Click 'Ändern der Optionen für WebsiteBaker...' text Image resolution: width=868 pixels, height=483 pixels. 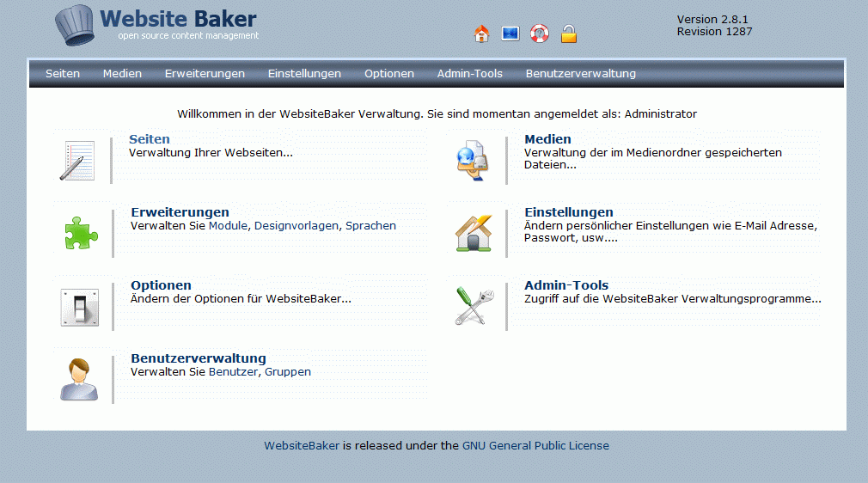point(241,298)
